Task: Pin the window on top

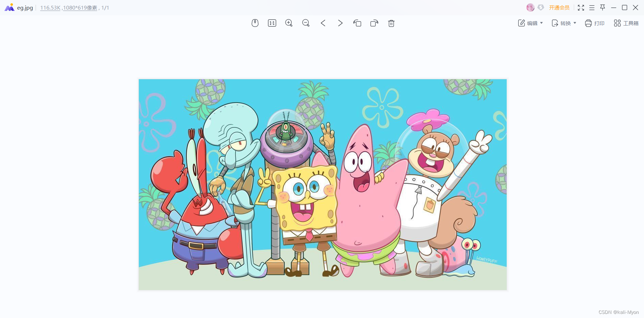Action: pyautogui.click(x=603, y=7)
